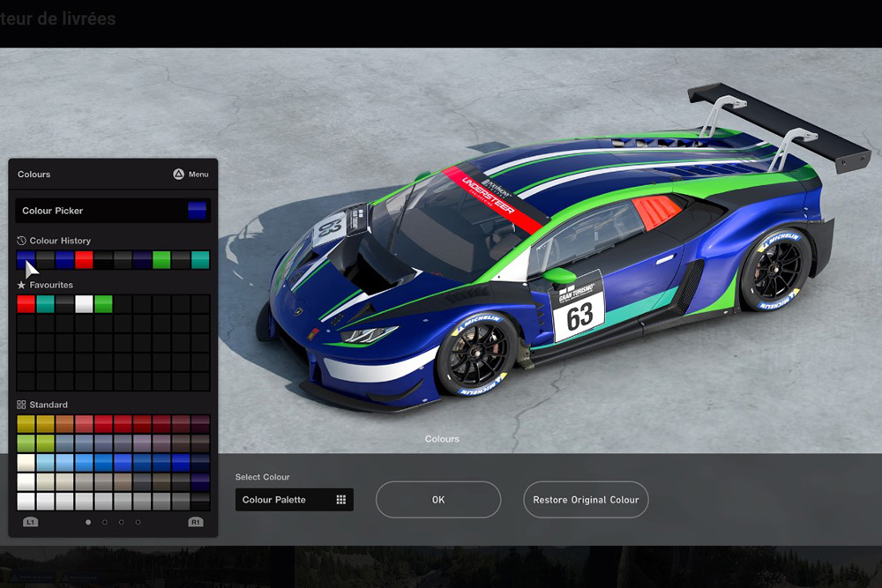Choose the white swatch in Favourites
The image size is (882, 588).
(84, 304)
